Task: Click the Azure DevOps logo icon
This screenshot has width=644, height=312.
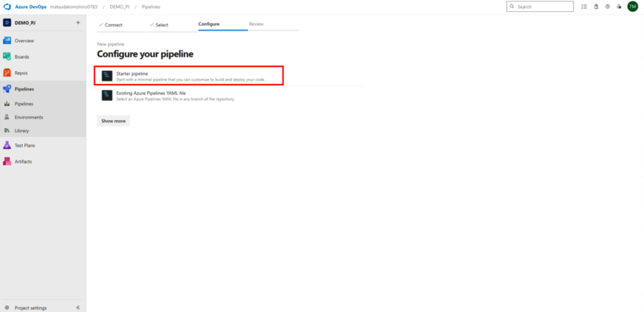Action: [x=6, y=6]
